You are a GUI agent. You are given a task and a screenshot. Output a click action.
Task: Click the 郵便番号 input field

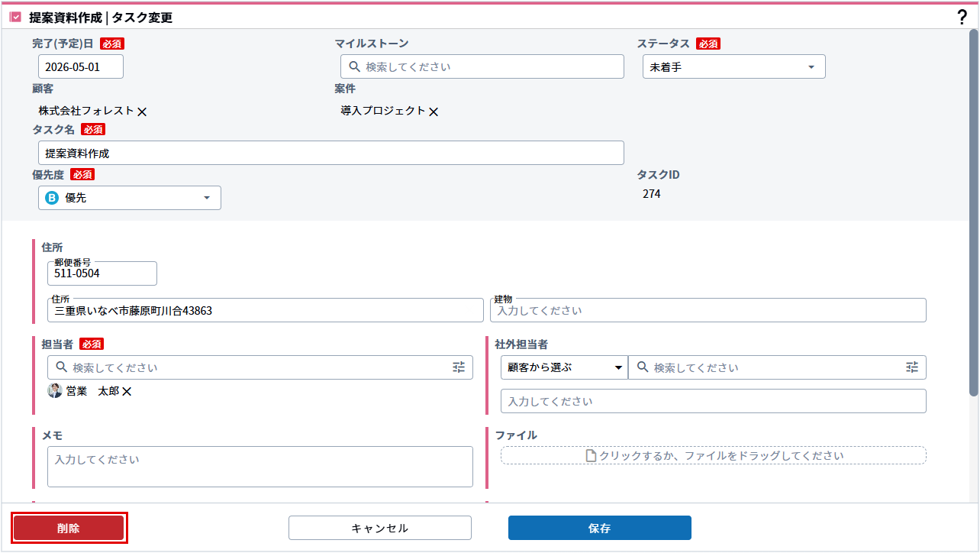pyautogui.click(x=102, y=273)
